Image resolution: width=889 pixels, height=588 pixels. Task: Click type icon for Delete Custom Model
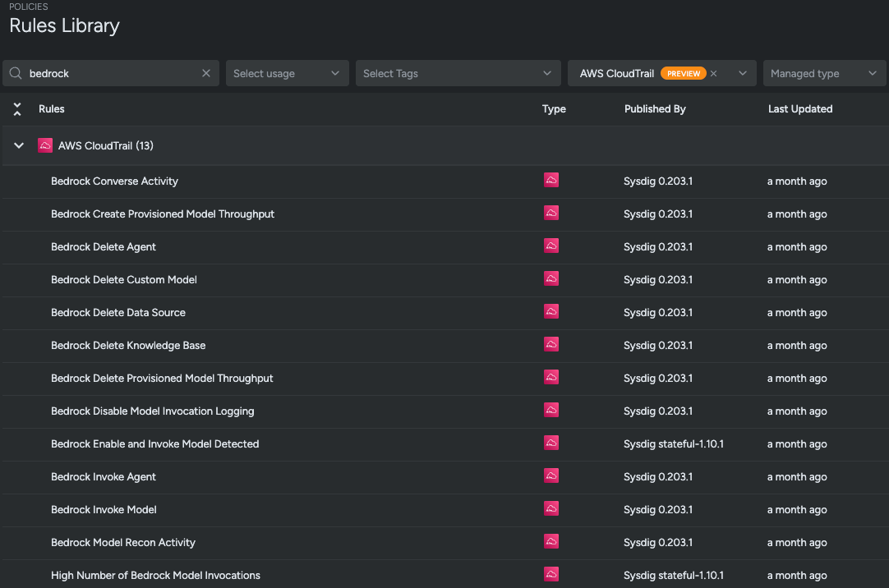click(x=551, y=278)
